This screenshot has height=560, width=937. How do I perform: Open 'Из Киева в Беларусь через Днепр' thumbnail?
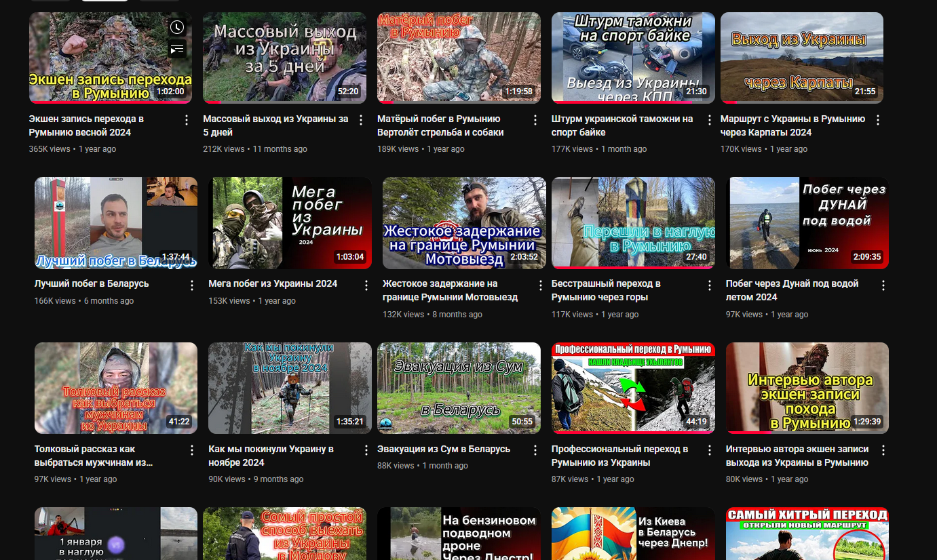(633, 534)
